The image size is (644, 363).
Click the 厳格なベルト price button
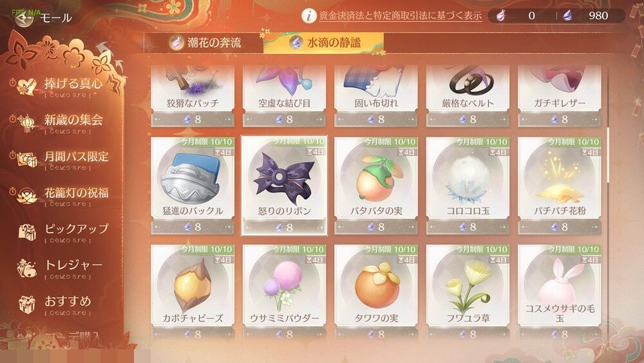(x=468, y=119)
